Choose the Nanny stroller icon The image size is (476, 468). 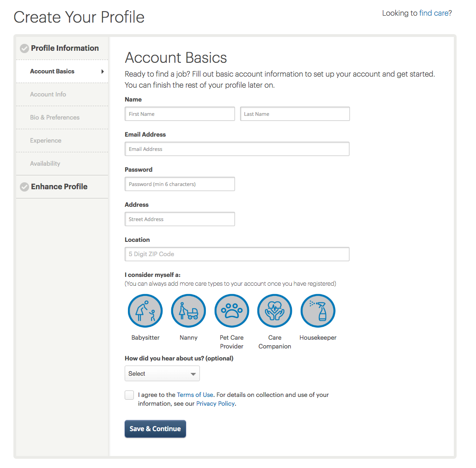188,311
